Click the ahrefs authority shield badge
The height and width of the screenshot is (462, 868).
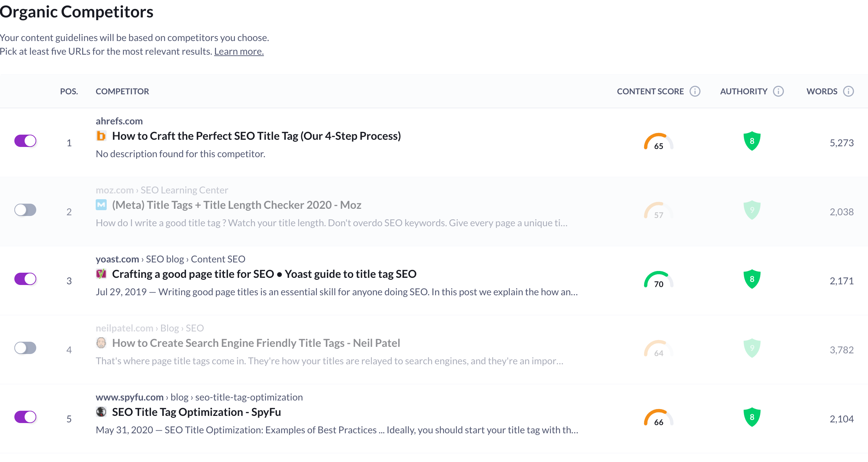click(x=752, y=140)
